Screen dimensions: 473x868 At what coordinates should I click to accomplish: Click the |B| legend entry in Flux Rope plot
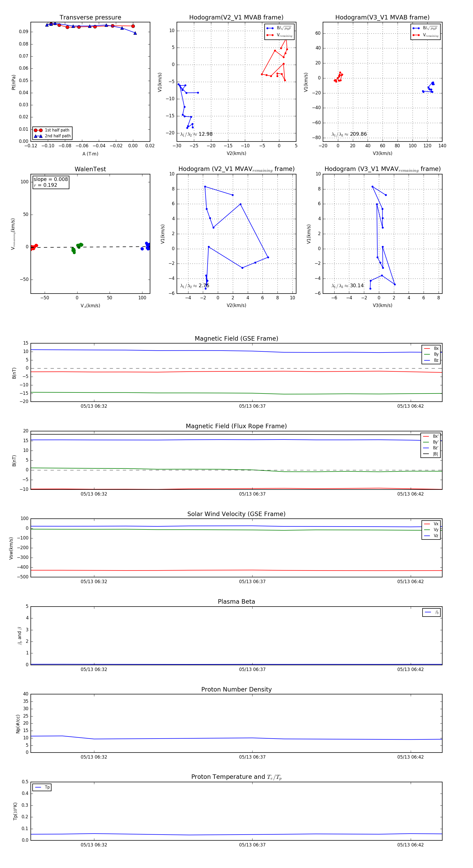431,454
